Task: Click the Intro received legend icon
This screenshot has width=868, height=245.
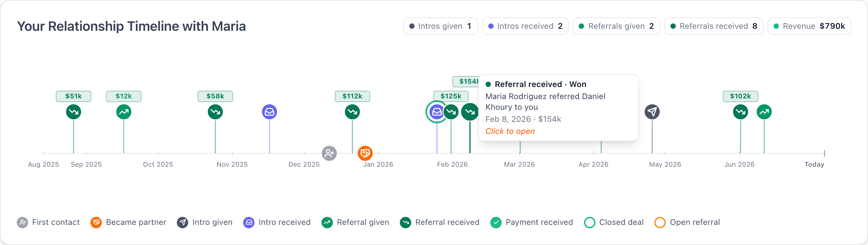Action: [x=249, y=223]
